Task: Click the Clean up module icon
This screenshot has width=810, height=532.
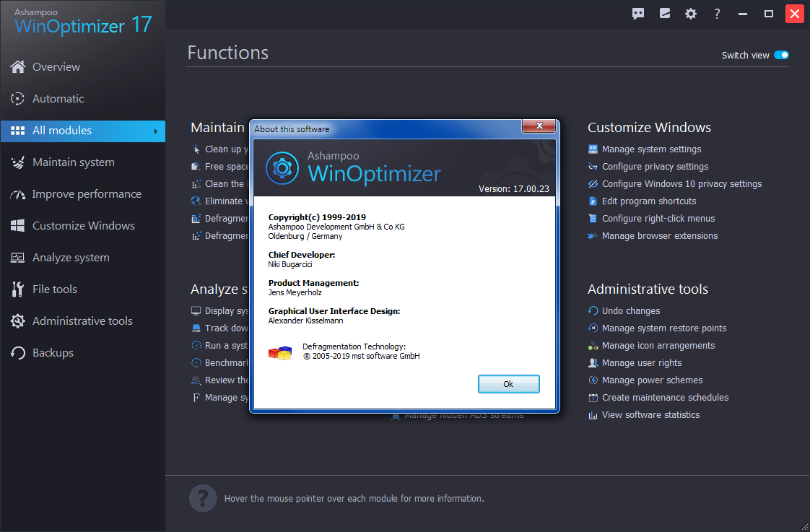Action: tap(196, 149)
